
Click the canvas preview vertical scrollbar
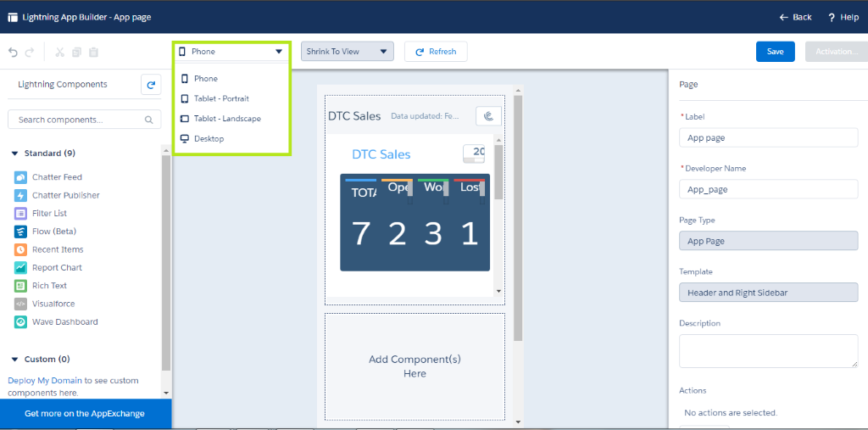pyautogui.click(x=518, y=216)
